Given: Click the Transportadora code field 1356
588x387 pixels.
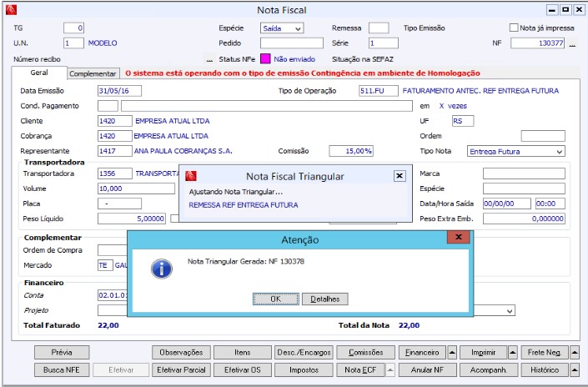Looking at the screenshot, I should [x=115, y=173].
